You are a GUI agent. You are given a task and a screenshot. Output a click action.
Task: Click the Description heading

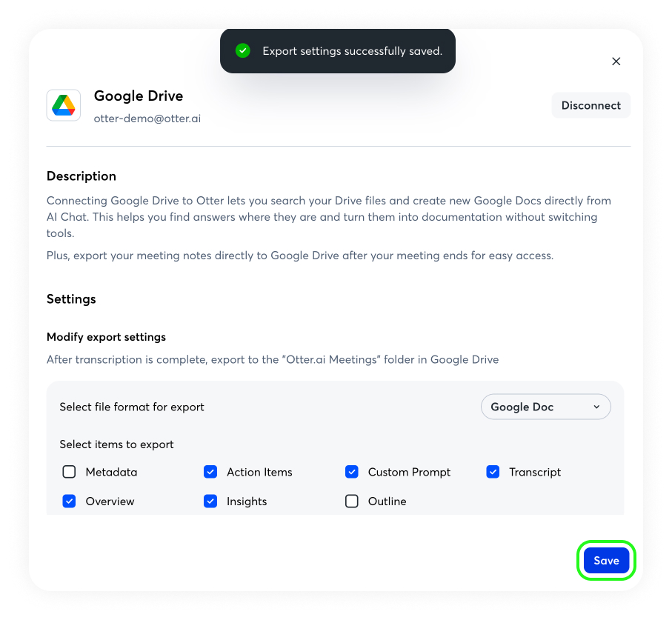(81, 176)
